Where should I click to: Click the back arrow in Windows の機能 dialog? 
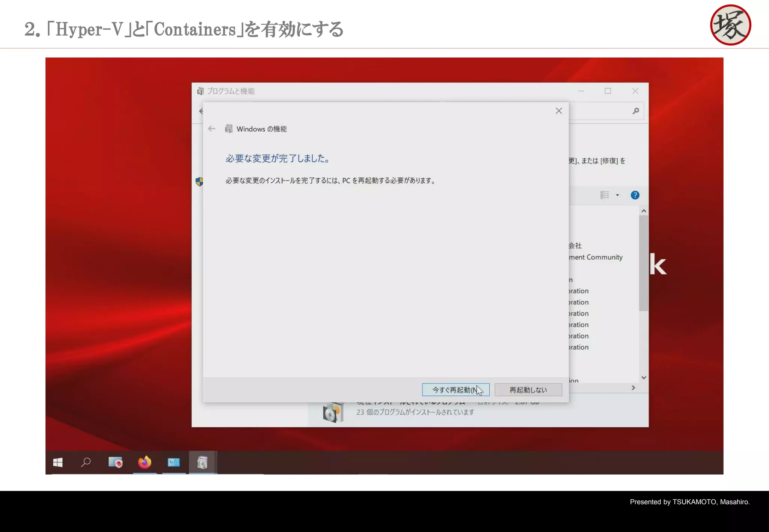(212, 129)
